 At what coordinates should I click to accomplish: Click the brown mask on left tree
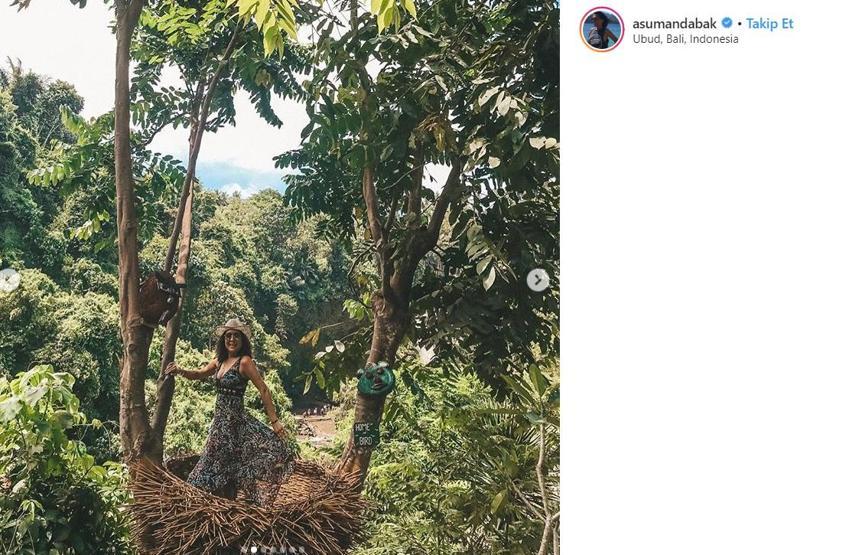click(159, 299)
